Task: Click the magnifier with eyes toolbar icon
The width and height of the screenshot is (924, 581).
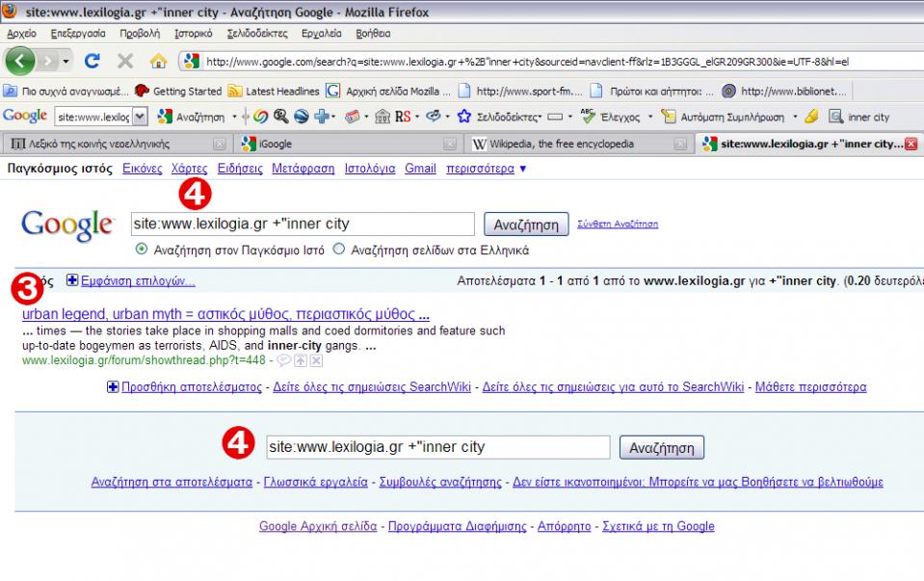Action: (x=280, y=117)
